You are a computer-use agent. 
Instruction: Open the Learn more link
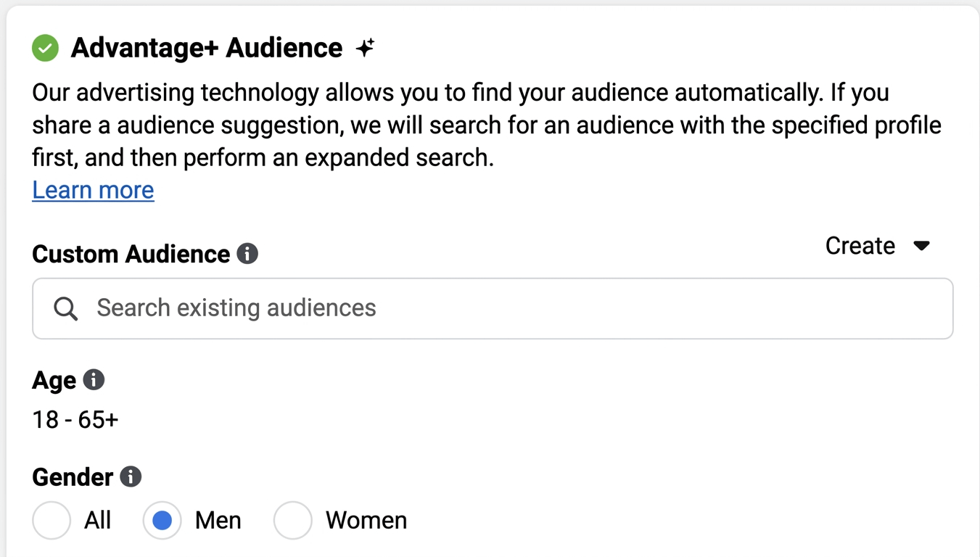(93, 190)
